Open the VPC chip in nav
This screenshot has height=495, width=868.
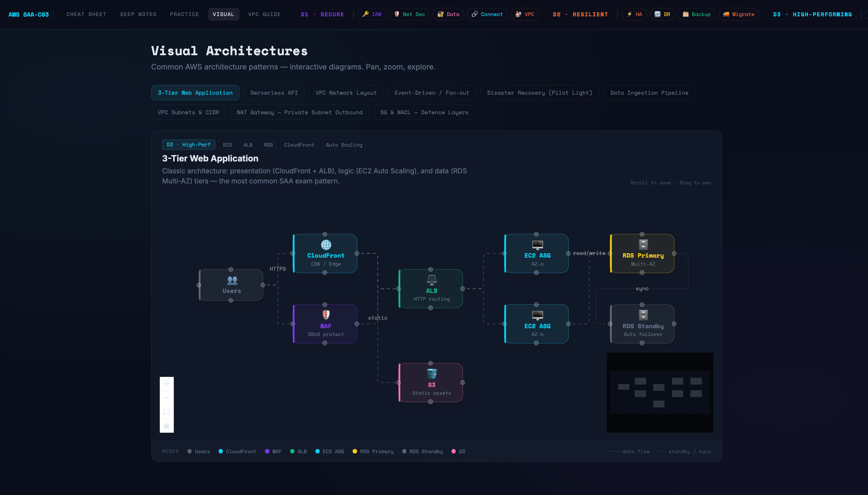[x=525, y=14]
